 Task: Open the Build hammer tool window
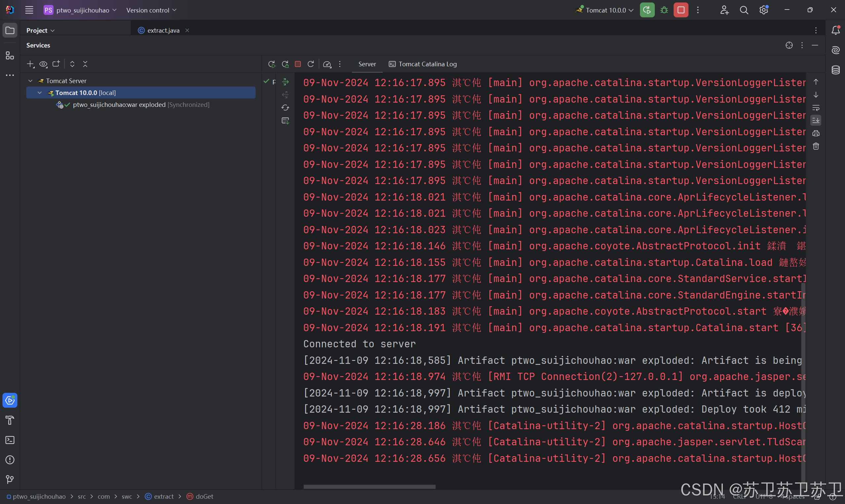click(10, 421)
